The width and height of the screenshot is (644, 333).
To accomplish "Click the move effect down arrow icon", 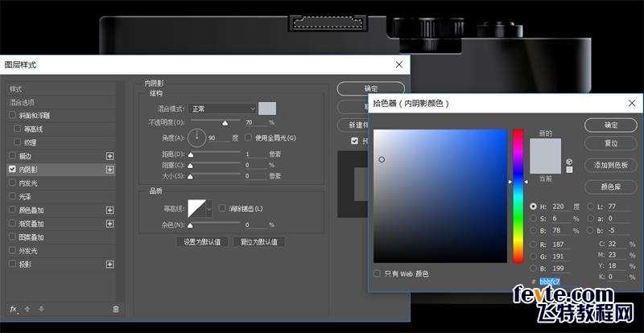I will tap(42, 310).
